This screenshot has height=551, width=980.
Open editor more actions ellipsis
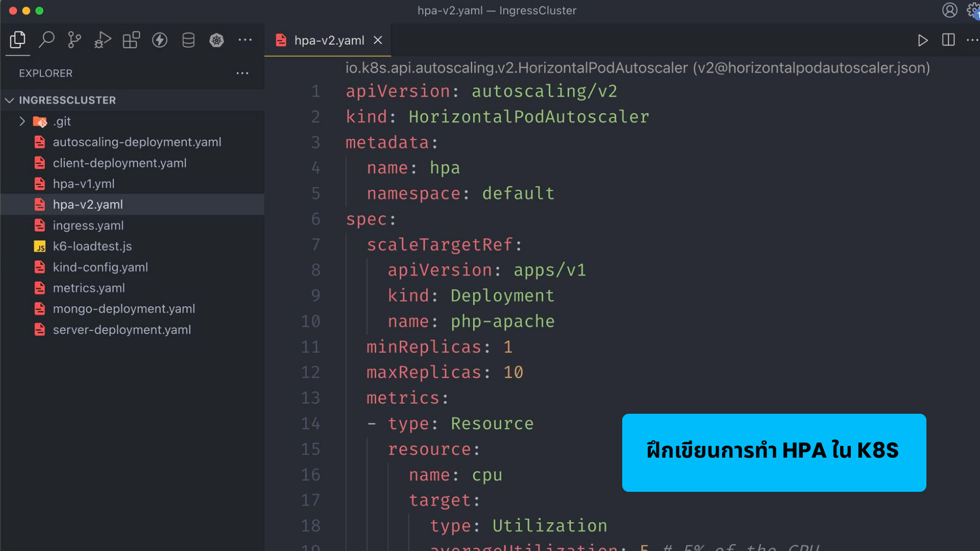coord(972,40)
